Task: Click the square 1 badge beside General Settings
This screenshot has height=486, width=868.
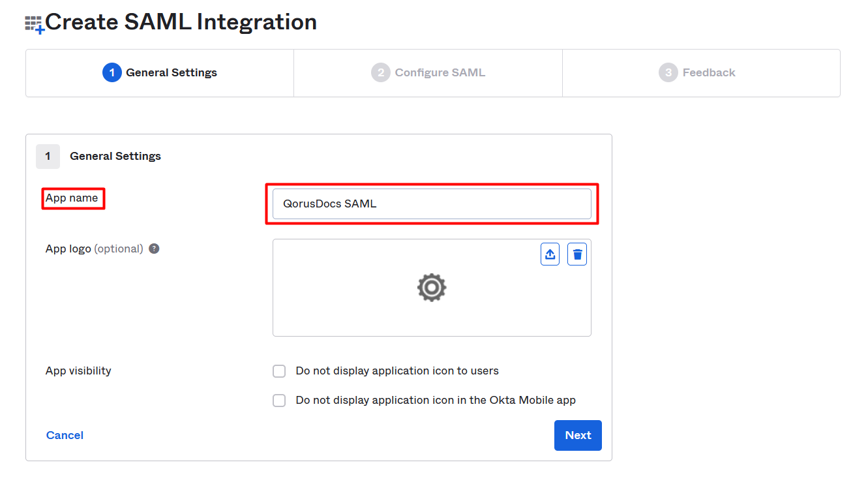Action: tap(48, 157)
